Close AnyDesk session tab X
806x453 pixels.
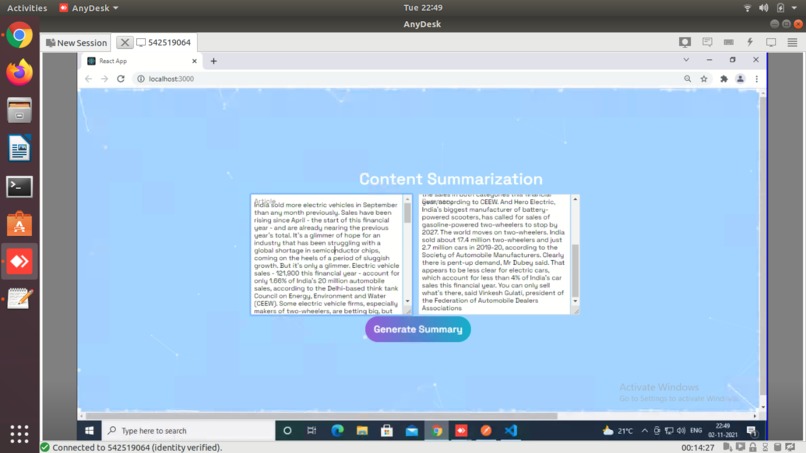(124, 42)
